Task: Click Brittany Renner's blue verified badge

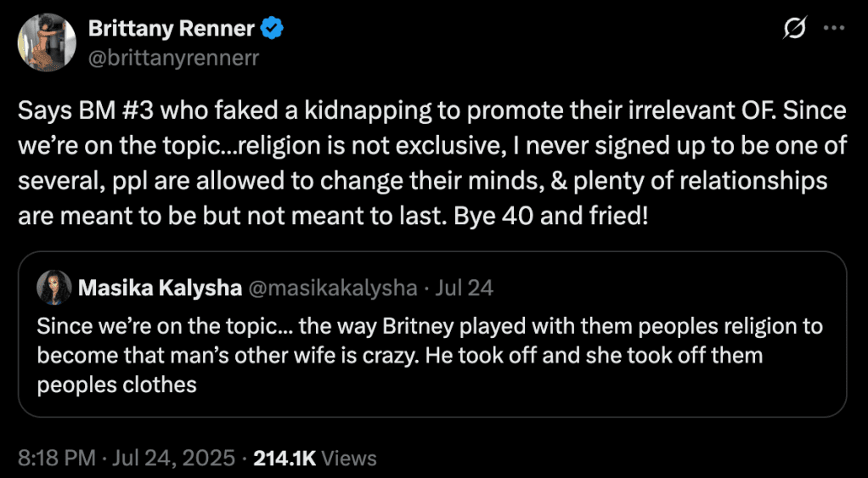Action: pyautogui.click(x=272, y=29)
